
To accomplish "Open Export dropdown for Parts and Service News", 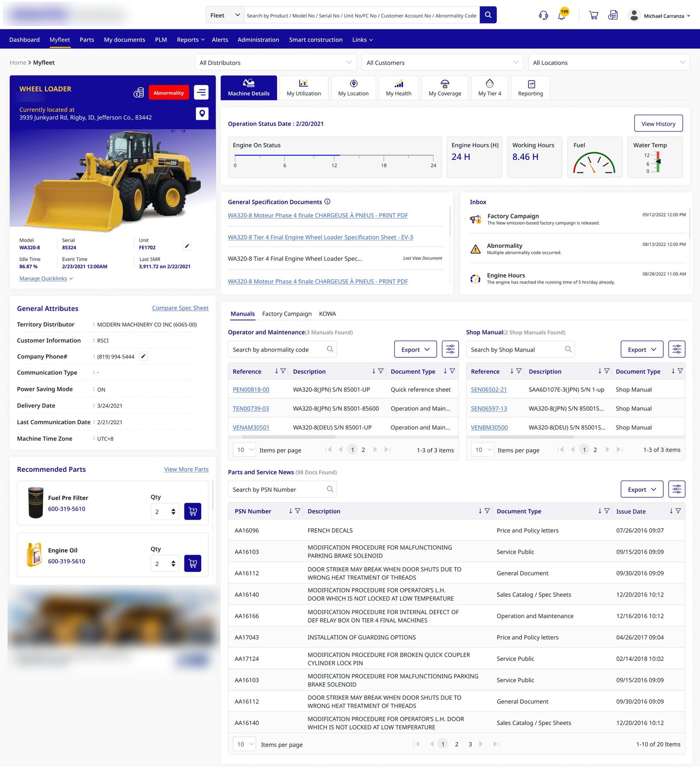I will tap(642, 489).
